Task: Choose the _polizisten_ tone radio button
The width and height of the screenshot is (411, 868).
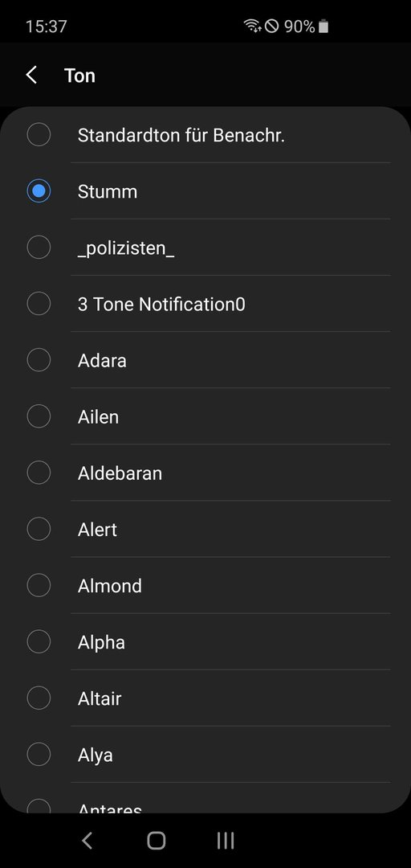Action: [39, 248]
